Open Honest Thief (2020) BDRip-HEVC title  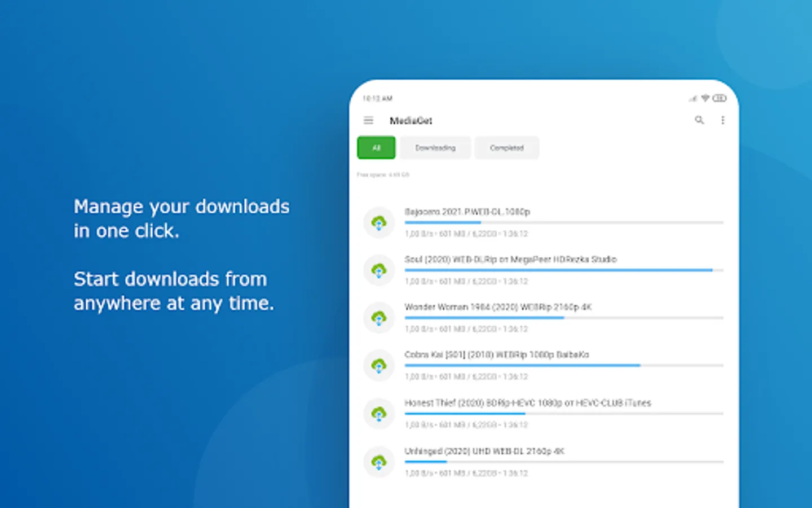pos(528,402)
